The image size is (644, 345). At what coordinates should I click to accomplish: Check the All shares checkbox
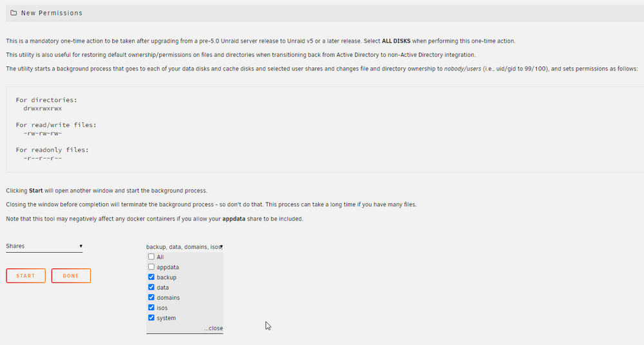click(x=151, y=257)
